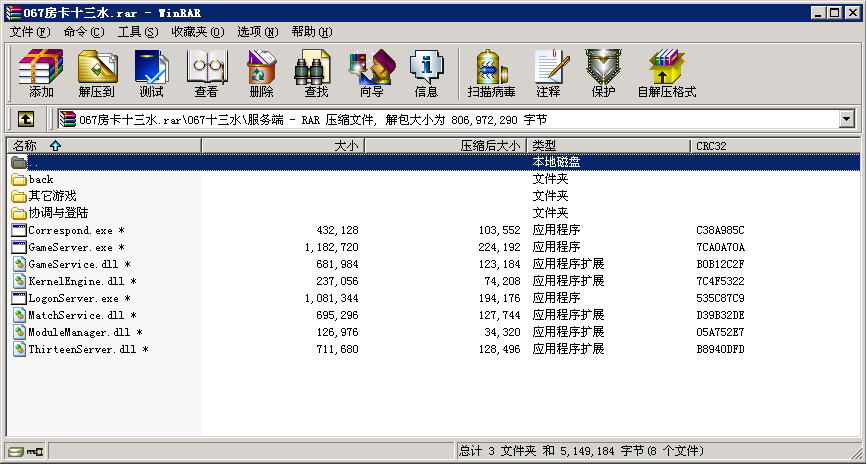Open the 收藏夹 (Favorites) menu
This screenshot has width=866, height=464.
(197, 32)
